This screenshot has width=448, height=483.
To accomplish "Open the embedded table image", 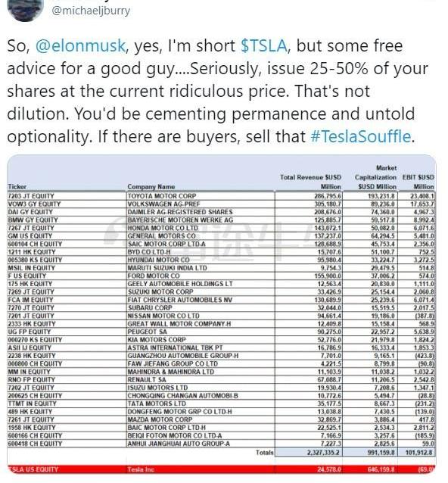I will tap(222, 316).
